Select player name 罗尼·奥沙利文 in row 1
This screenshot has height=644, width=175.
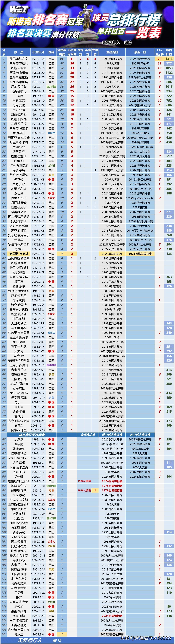point(19,59)
